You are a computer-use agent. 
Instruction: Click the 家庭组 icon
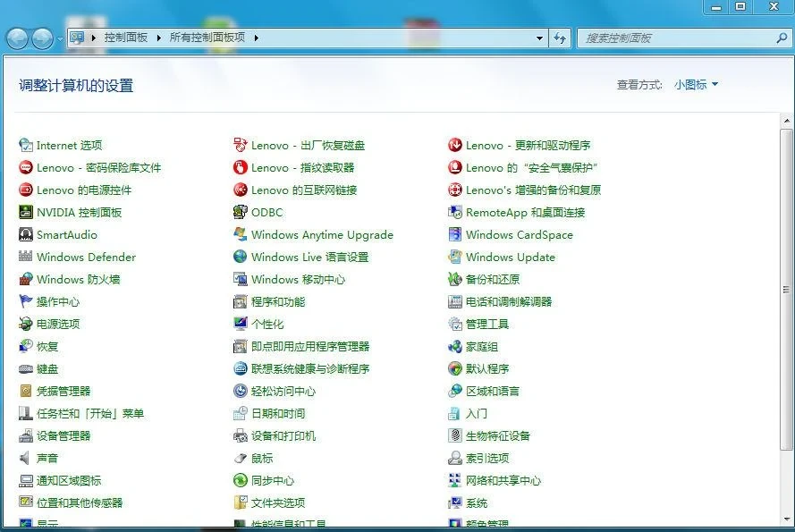pos(455,346)
